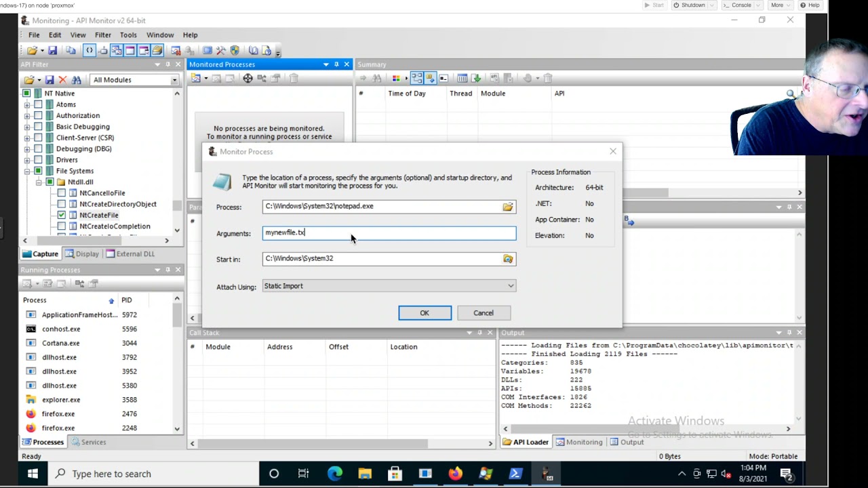Close the Monitor Process dialog
Screen dimensions: 868x488
613,151
